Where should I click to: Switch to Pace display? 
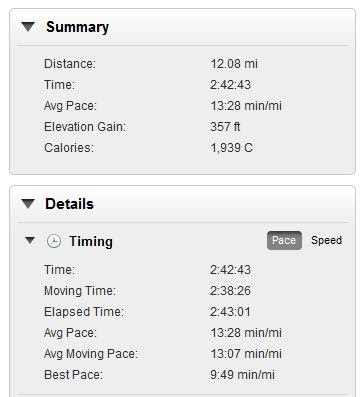[284, 240]
